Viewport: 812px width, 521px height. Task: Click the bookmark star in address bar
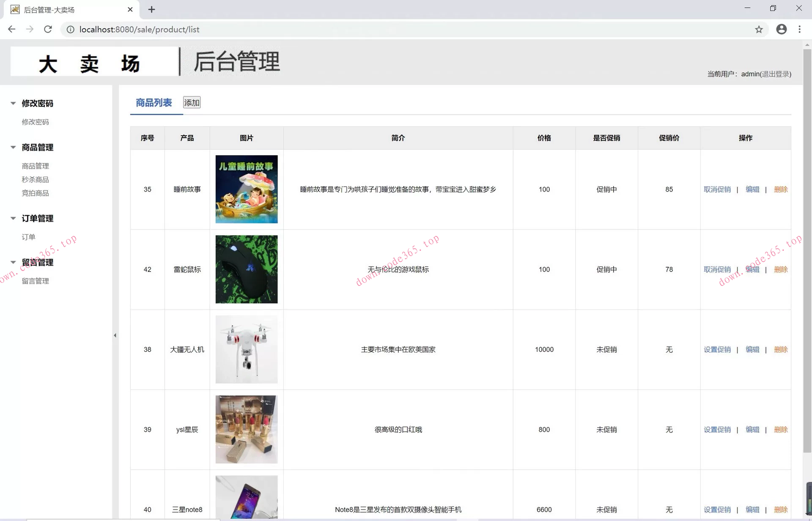[759, 29]
